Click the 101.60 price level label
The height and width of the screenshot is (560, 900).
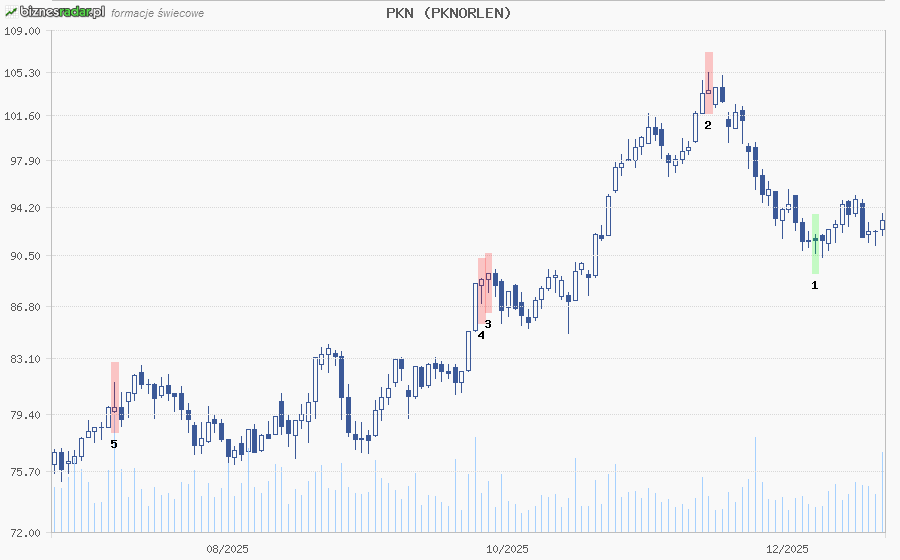[24, 116]
